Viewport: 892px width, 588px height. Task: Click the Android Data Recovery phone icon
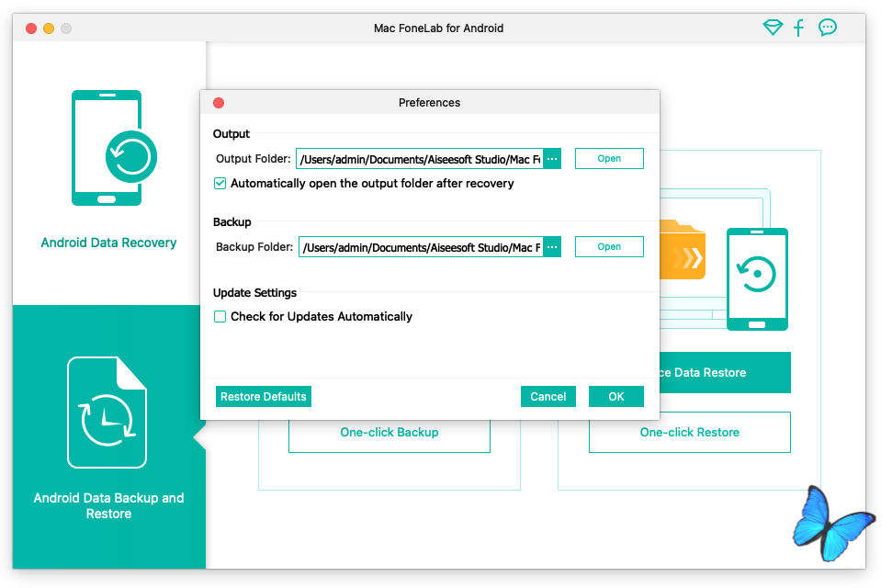click(x=107, y=147)
